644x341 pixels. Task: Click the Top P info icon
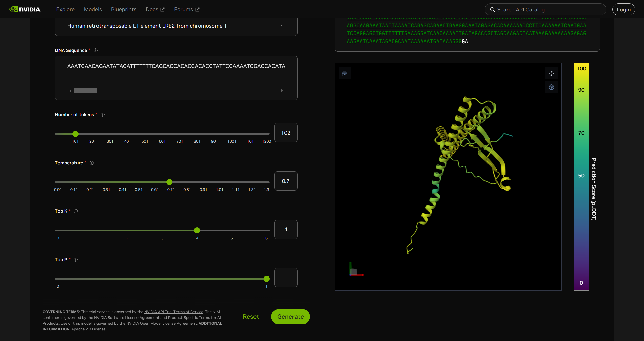[x=76, y=260]
